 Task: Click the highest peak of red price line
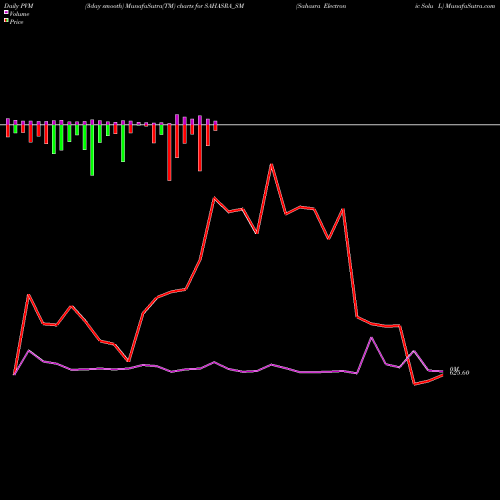[272, 164]
